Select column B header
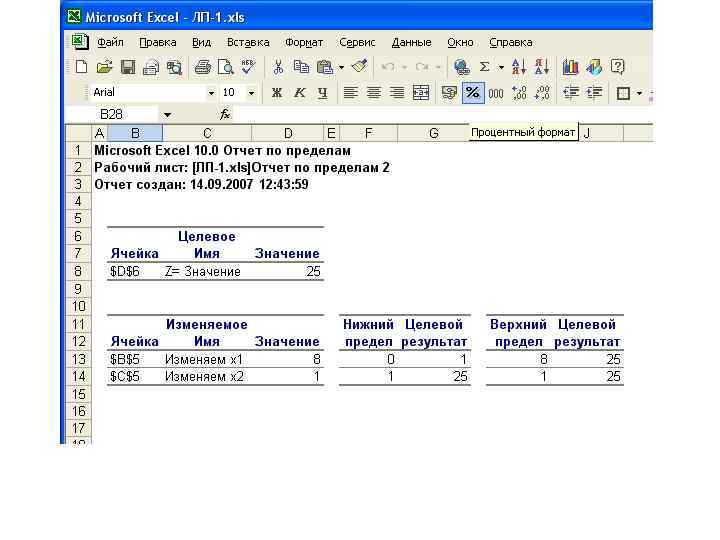Image resolution: width=720 pixels, height=540 pixels. coord(135,133)
